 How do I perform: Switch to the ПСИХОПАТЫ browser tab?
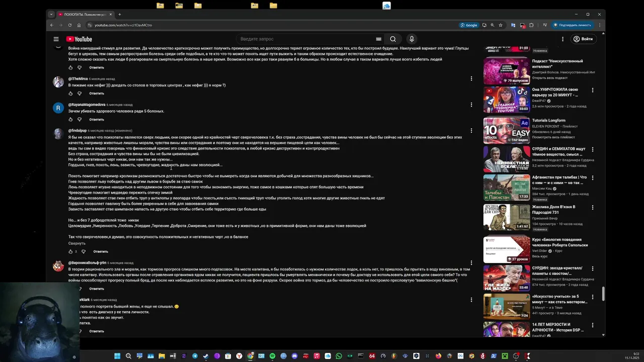85,14
